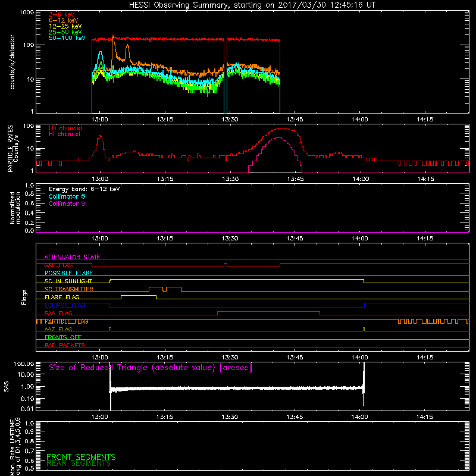Screen dimensions: 476x476
Task: Click the peak of the HI channel curve
Action: point(278,137)
